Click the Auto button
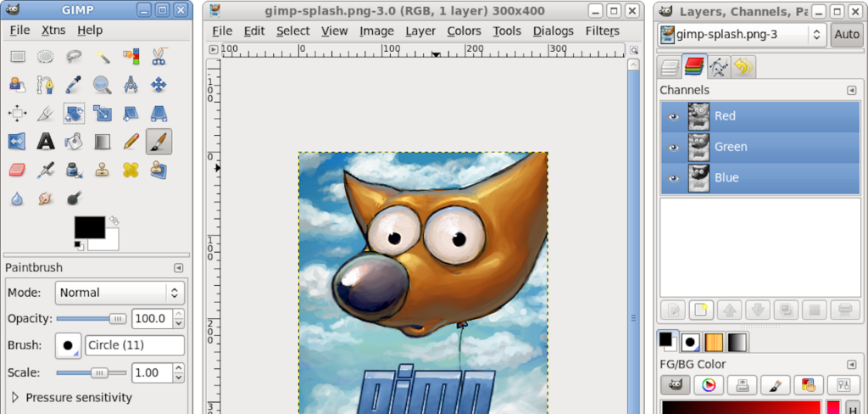The image size is (868, 414). pos(846,35)
